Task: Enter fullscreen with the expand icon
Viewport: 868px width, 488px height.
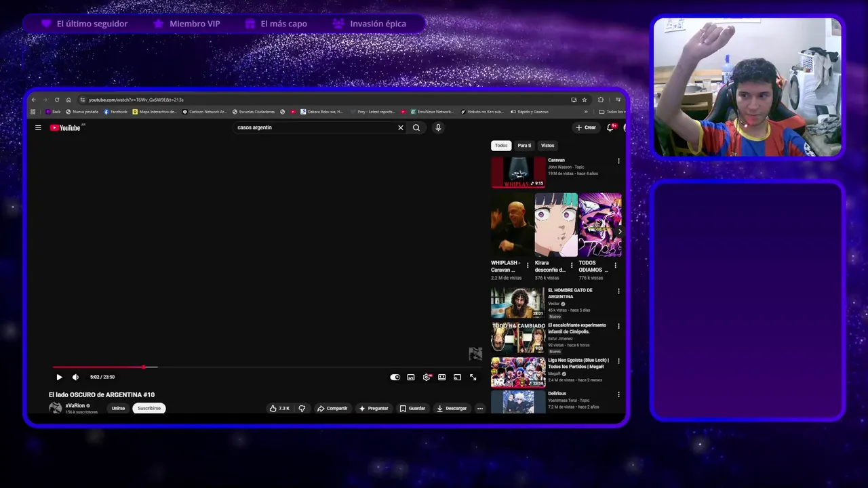Action: tap(473, 378)
